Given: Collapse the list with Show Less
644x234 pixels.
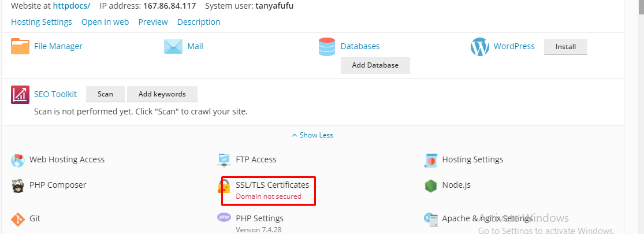Looking at the screenshot, I should (312, 135).
